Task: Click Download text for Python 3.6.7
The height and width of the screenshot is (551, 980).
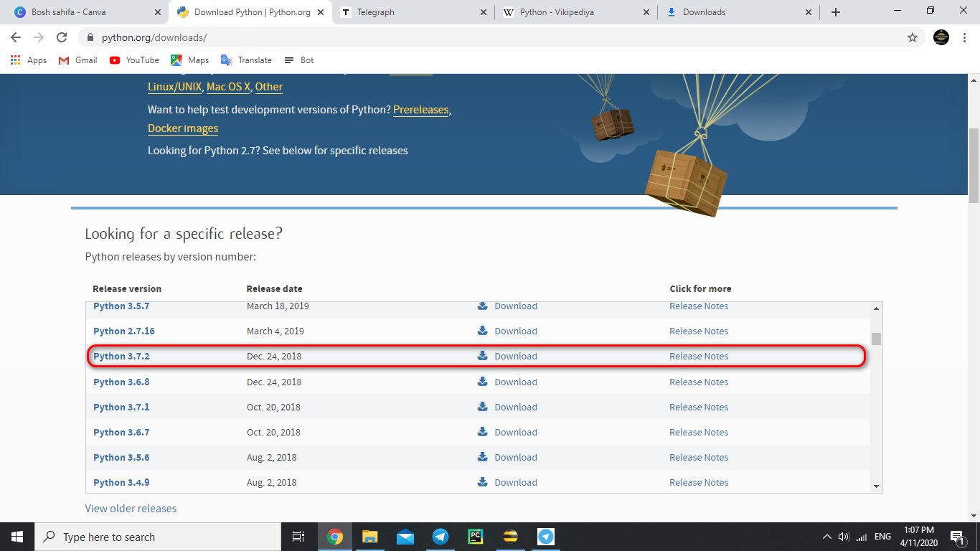Action: click(516, 432)
